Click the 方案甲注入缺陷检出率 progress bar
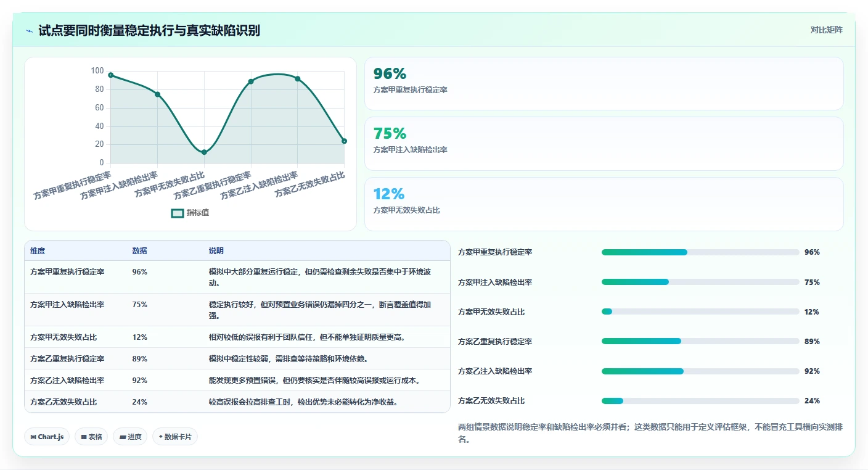Viewport: 868px width, 470px height. (x=700, y=282)
